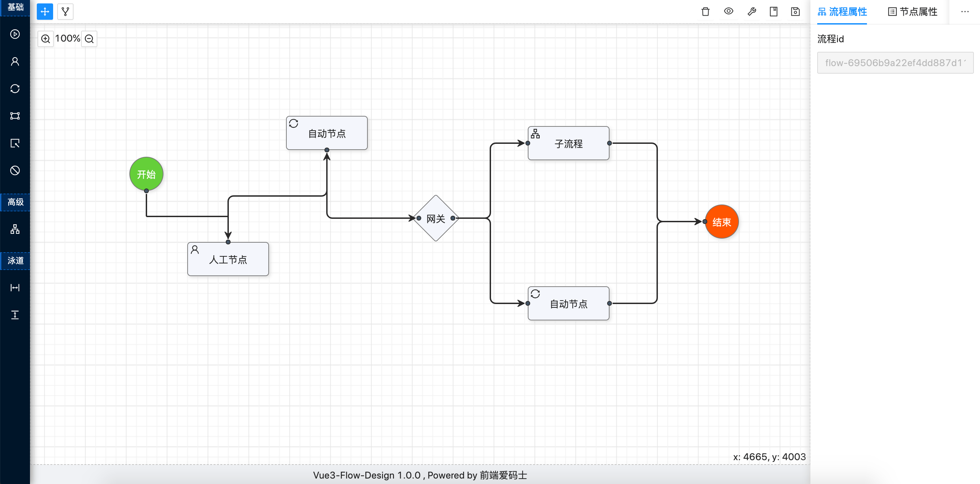Viewport: 980px width, 484px height.
Task: Select the group frame node tool
Action: tap(15, 116)
